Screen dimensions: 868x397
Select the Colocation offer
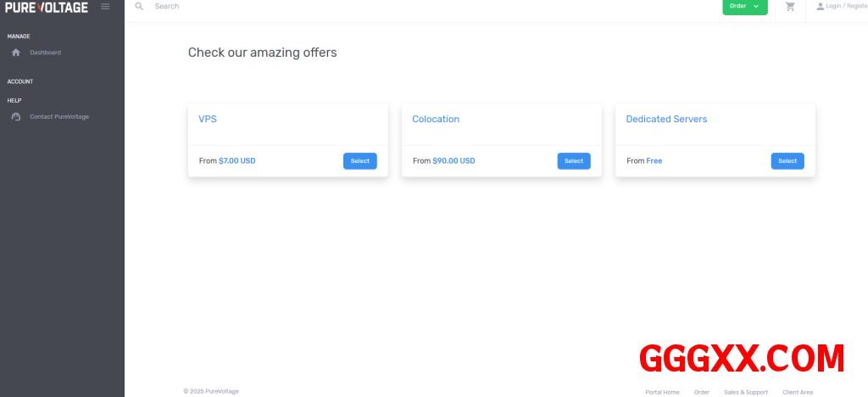574,161
